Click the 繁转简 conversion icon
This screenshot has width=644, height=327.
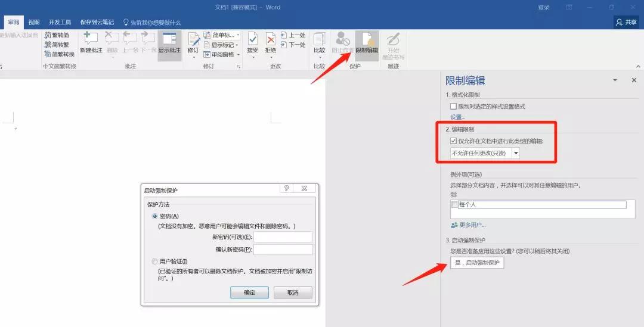(48, 35)
